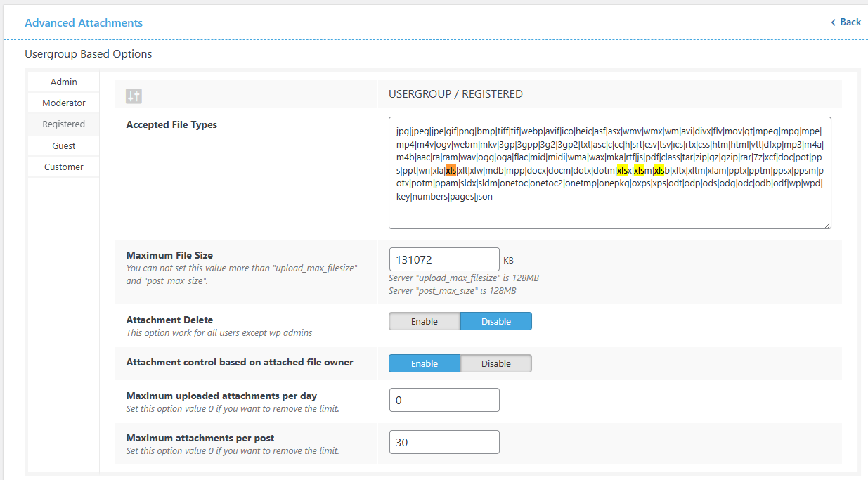This screenshot has width=868, height=480.
Task: Click the Maximum File Size input field
Action: pyautogui.click(x=443, y=259)
